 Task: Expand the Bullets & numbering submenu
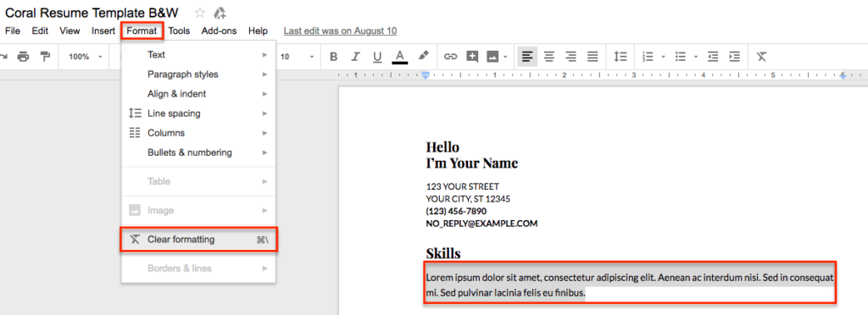pyautogui.click(x=198, y=152)
